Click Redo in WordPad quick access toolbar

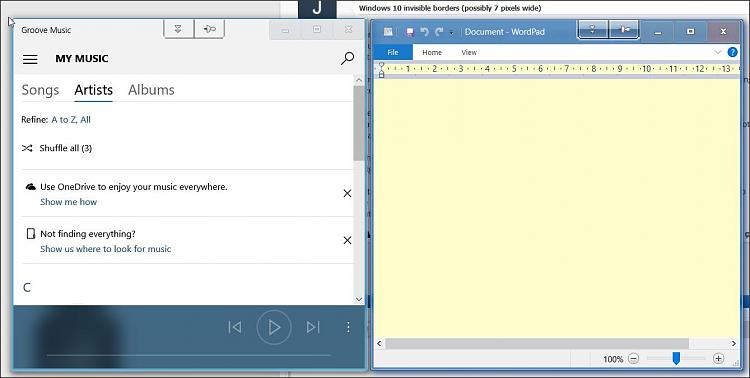(x=439, y=32)
